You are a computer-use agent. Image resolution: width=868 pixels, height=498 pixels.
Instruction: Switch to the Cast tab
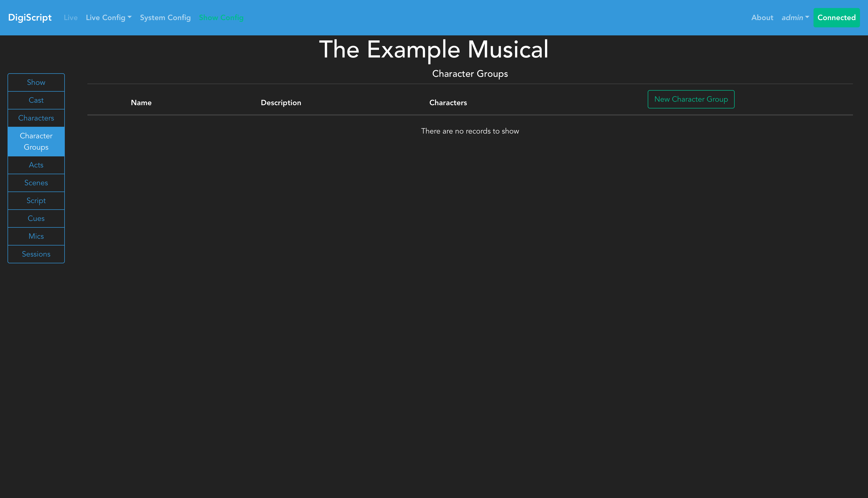point(36,100)
